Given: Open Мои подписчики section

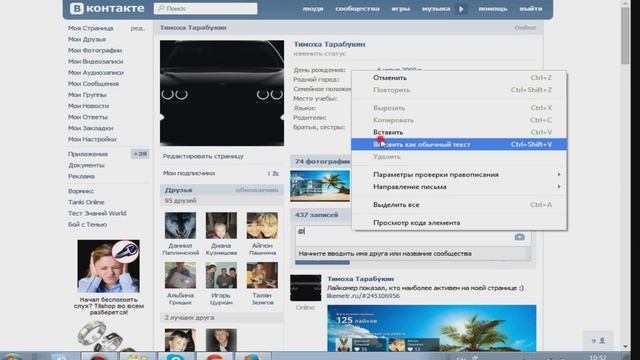Looking at the screenshot, I should (x=189, y=173).
